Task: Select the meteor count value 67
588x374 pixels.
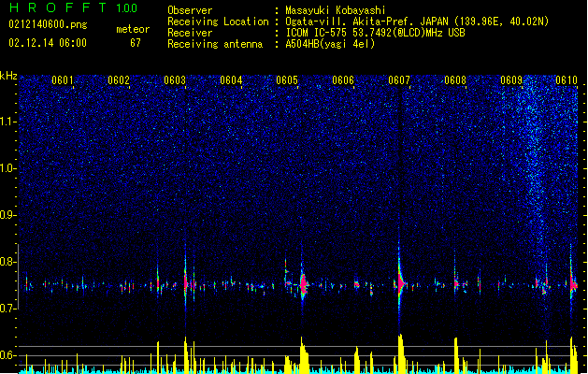Action: click(136, 43)
